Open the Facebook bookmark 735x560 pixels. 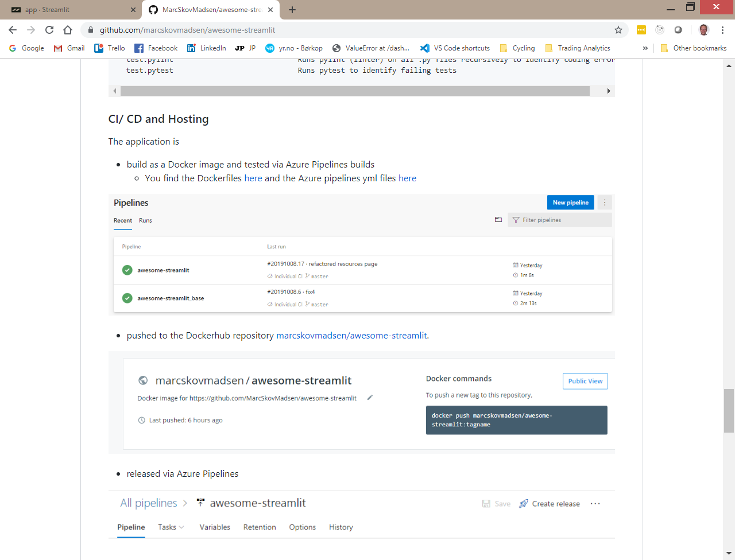[x=156, y=48]
